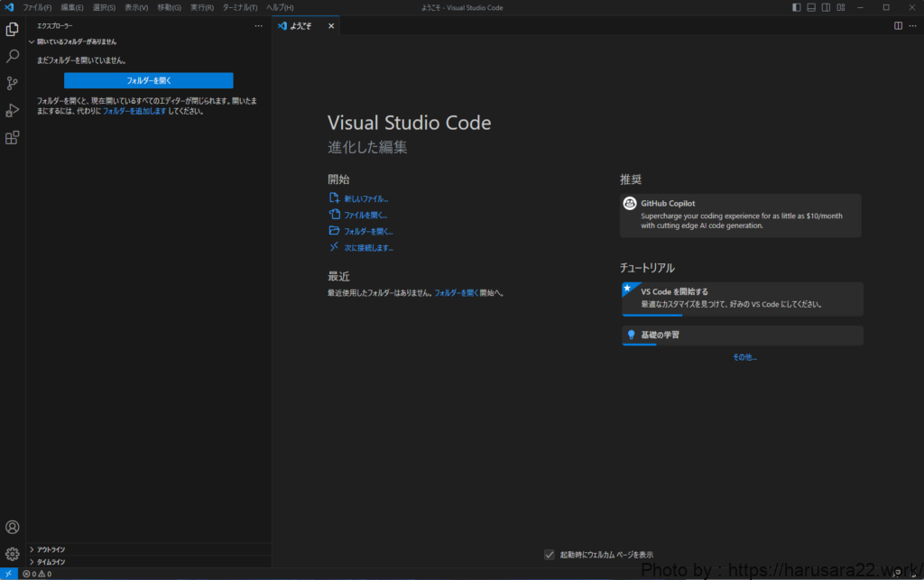
Task: Expand the タイムライン section
Action: click(x=51, y=561)
